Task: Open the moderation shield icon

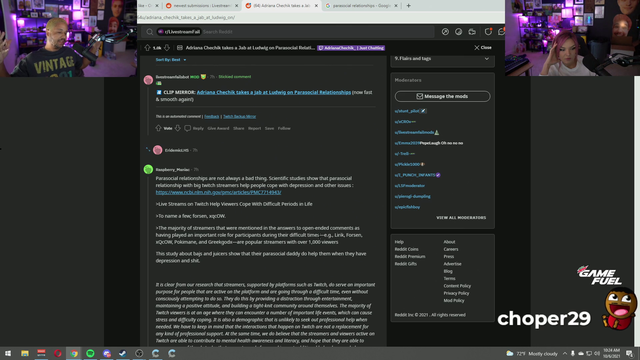Action: pos(488,32)
